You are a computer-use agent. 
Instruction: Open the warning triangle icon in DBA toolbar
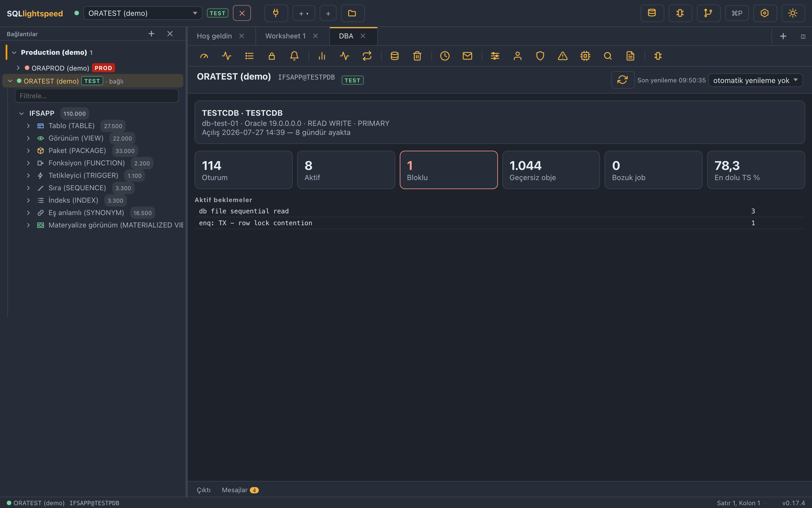click(563, 56)
